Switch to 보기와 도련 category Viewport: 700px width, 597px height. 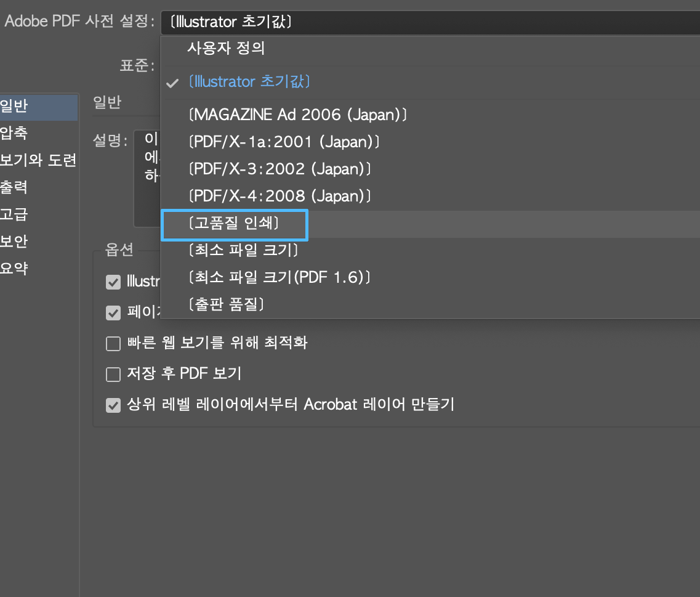pyautogui.click(x=39, y=160)
